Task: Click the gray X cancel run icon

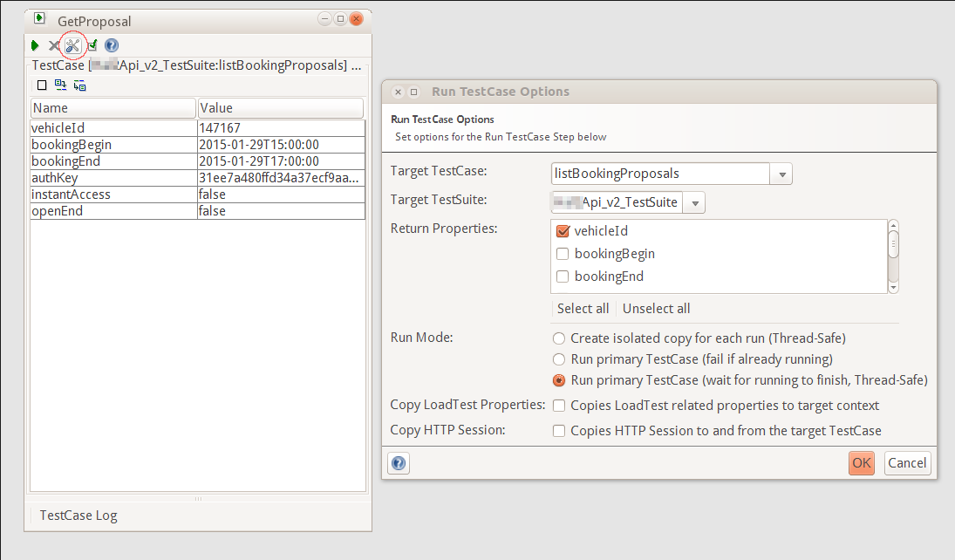Action: pos(54,45)
